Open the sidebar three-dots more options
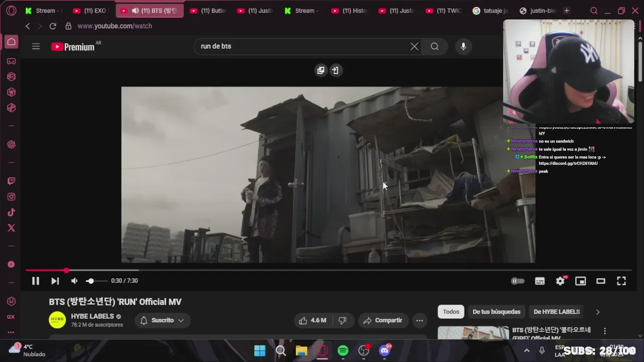This screenshot has width=644, height=362. 11,332
